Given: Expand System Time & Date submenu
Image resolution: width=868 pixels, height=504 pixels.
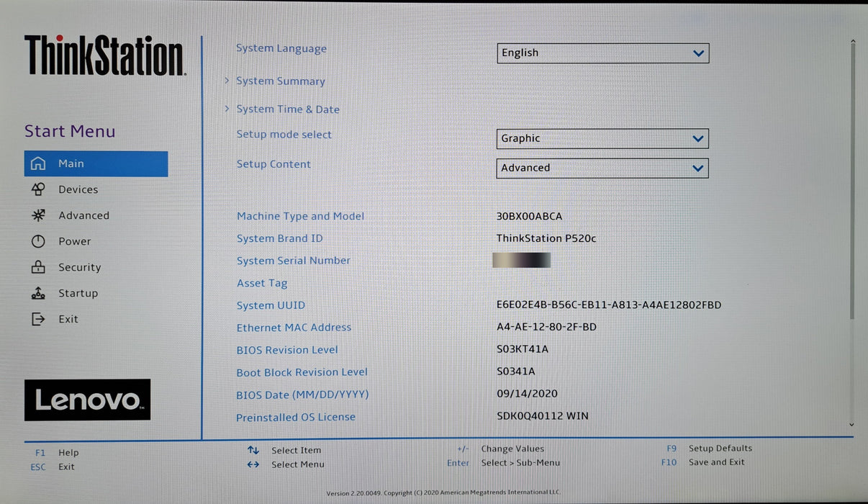Looking at the screenshot, I should coord(288,109).
